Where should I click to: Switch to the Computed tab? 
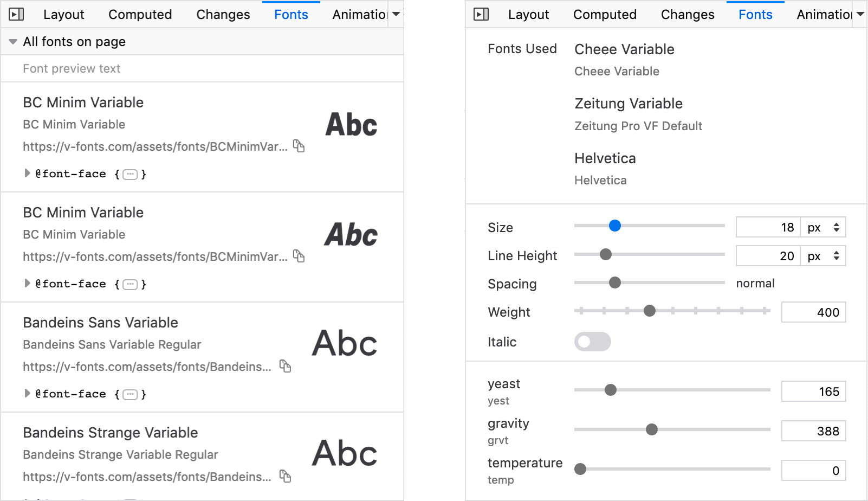[140, 14]
